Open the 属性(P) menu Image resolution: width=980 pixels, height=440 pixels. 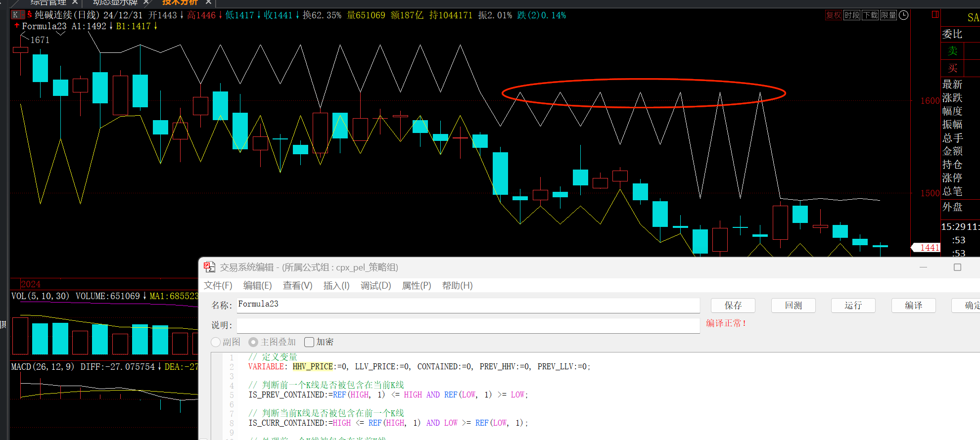tap(417, 286)
